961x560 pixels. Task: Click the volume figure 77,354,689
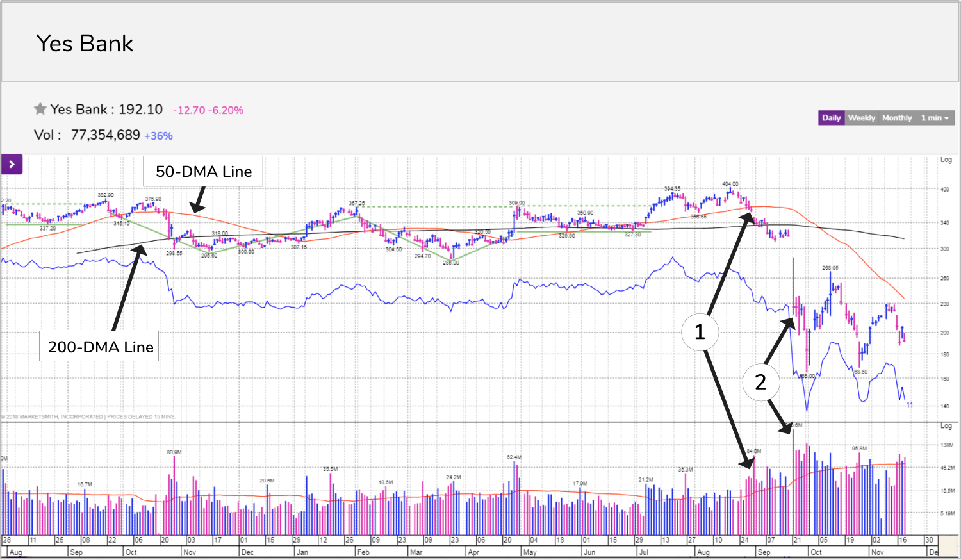pyautogui.click(x=105, y=135)
